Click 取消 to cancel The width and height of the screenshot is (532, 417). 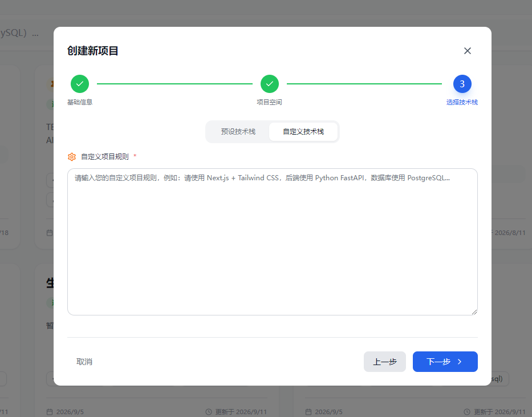coord(84,362)
